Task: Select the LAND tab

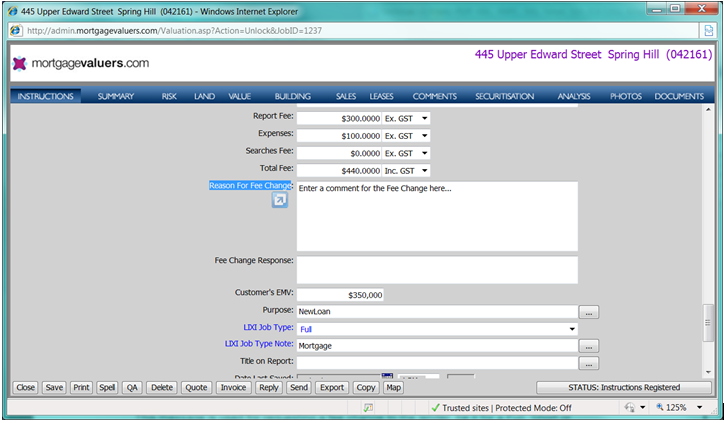Action: (204, 96)
